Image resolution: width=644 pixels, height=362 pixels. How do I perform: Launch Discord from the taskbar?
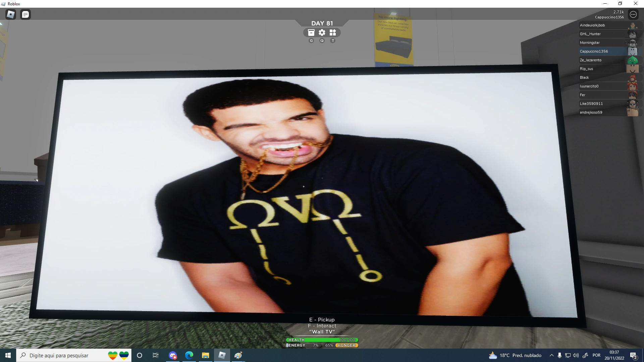(173, 355)
